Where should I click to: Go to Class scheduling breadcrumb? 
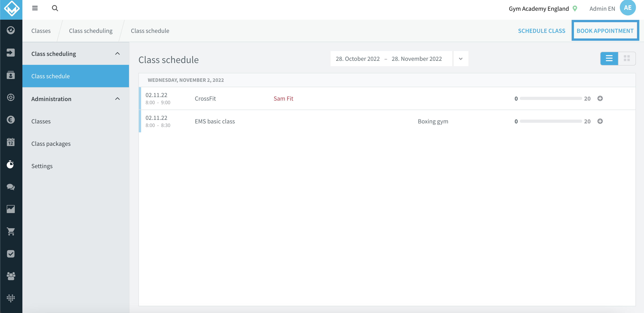91,31
